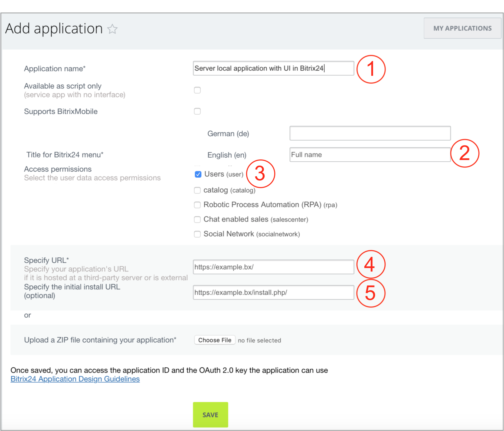Click the initial install URL field

coord(273,292)
